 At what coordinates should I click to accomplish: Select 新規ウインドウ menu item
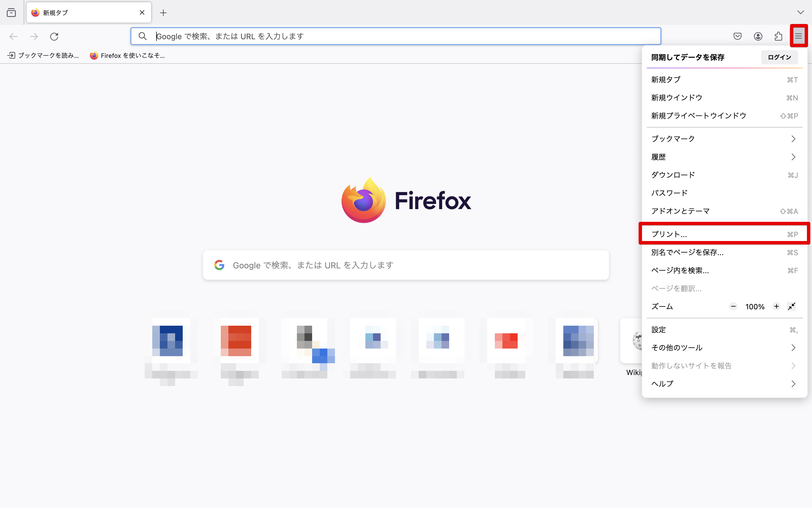click(x=724, y=98)
